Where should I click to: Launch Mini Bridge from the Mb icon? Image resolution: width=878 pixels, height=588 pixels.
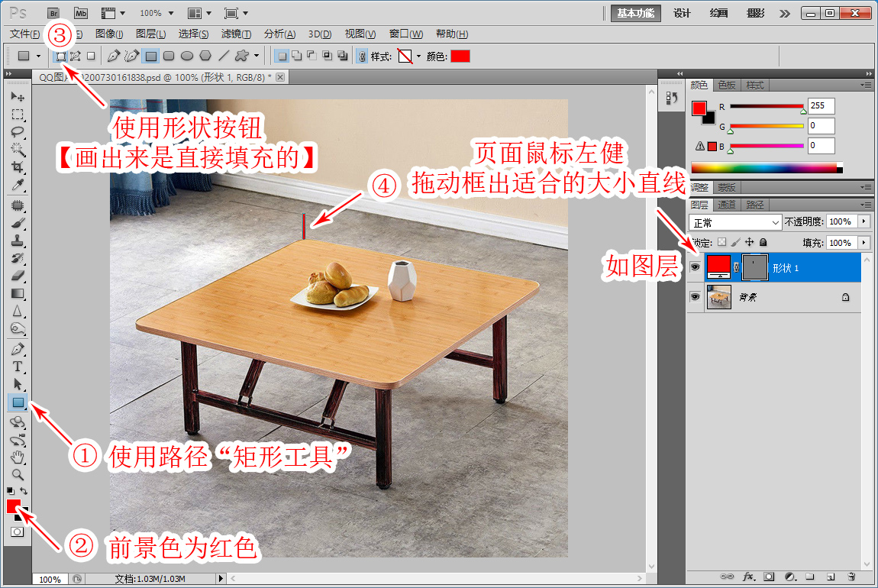[81, 13]
